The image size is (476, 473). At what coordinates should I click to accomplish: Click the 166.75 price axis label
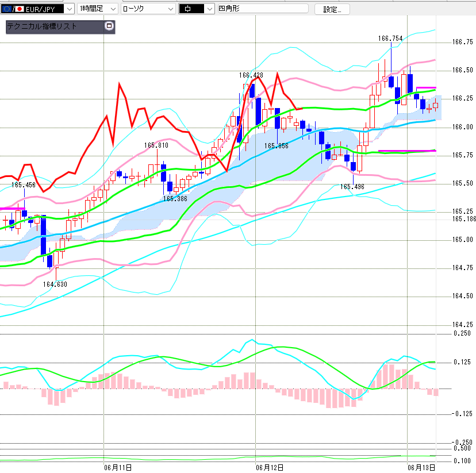click(463, 42)
